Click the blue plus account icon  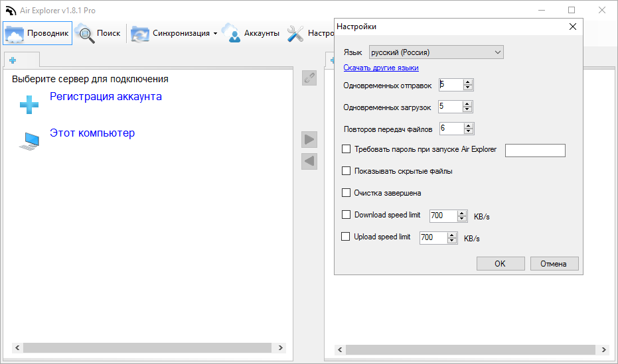tap(29, 105)
